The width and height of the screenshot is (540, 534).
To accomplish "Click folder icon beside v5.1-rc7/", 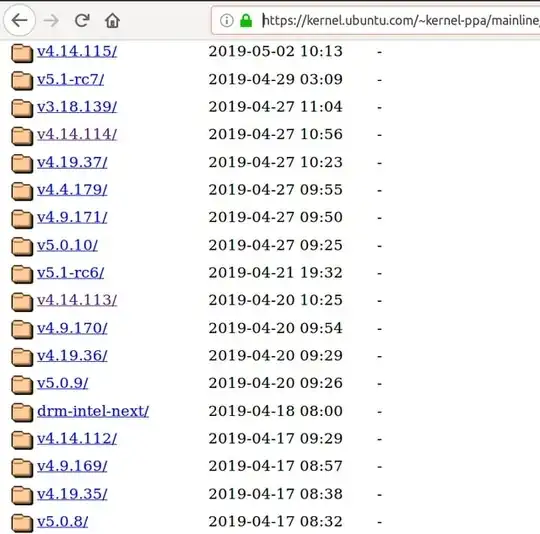I will pyautogui.click(x=22, y=81).
